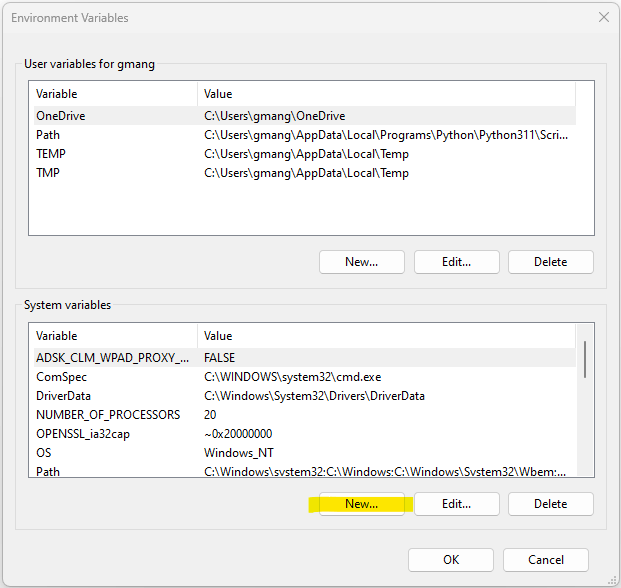Select the ComSpec system variable

tap(305, 377)
